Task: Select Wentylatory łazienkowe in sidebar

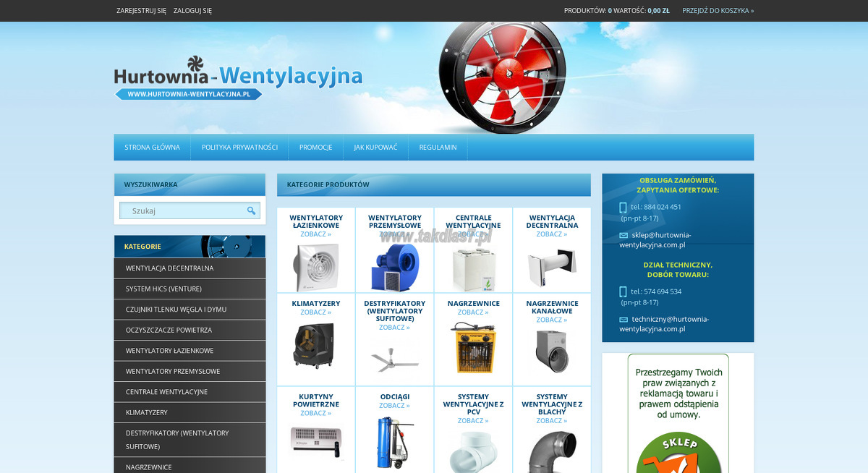Action: (x=190, y=351)
